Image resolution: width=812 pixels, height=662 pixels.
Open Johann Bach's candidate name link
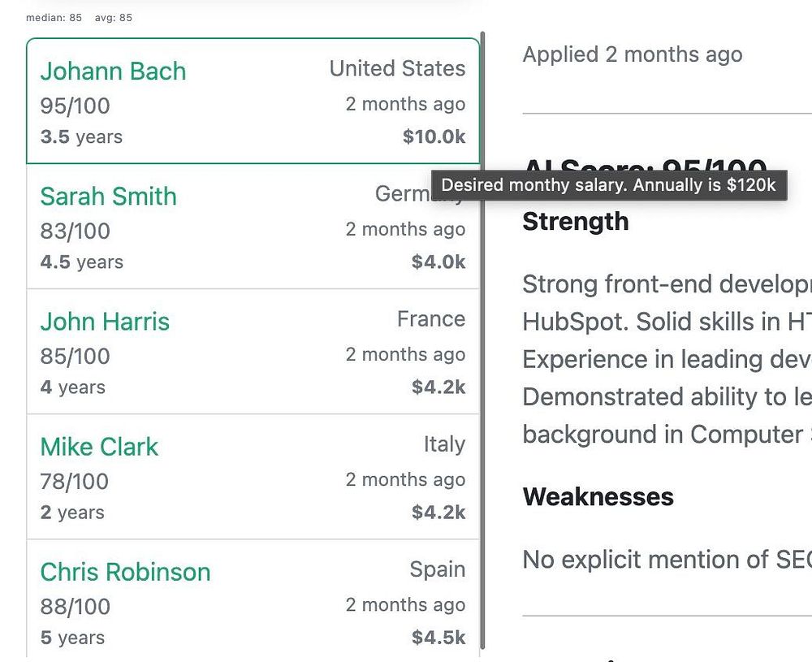pyautogui.click(x=113, y=71)
